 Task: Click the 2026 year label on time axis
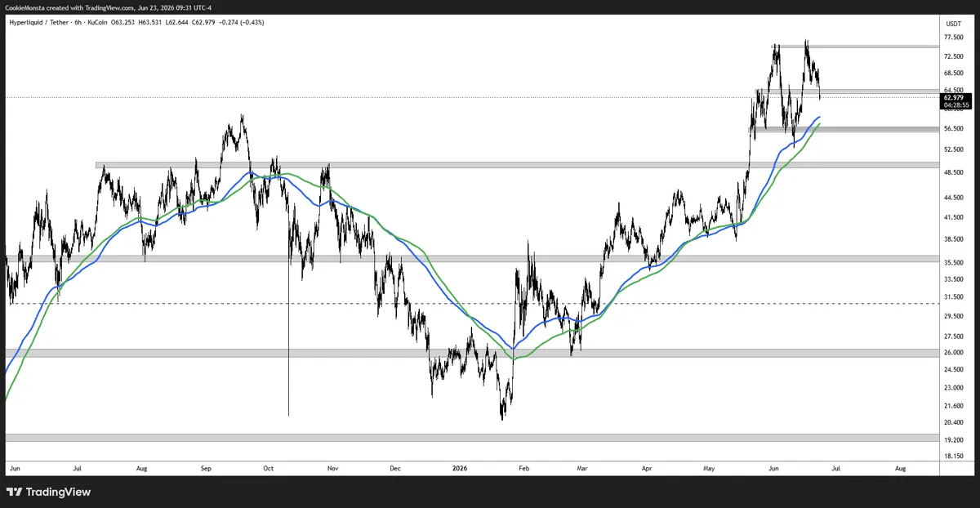click(460, 469)
